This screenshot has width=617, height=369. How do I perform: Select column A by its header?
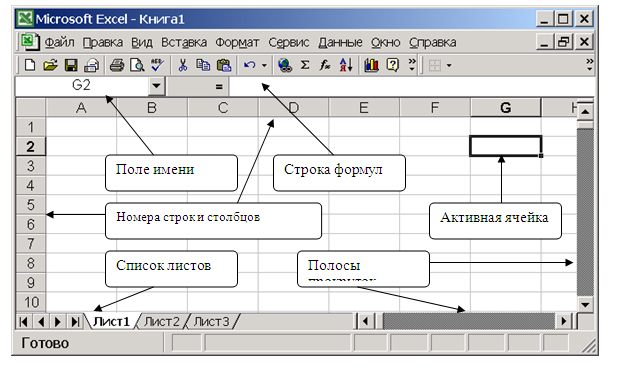tap(81, 107)
